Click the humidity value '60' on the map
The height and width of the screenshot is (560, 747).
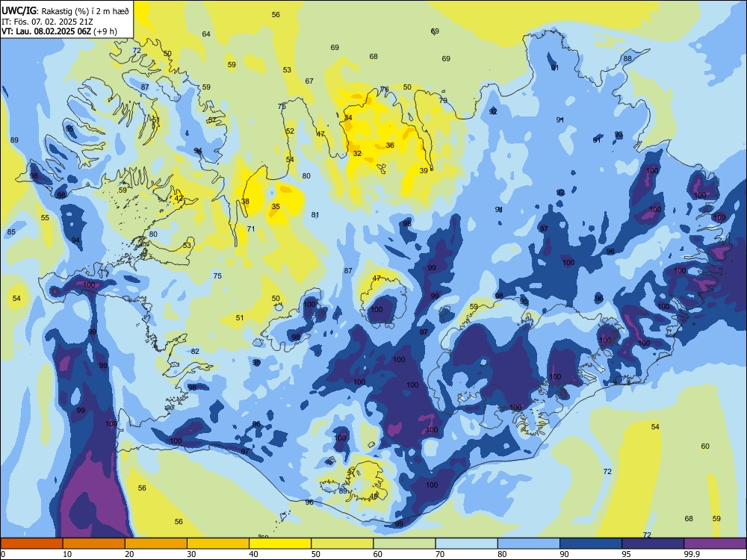pyautogui.click(x=705, y=447)
